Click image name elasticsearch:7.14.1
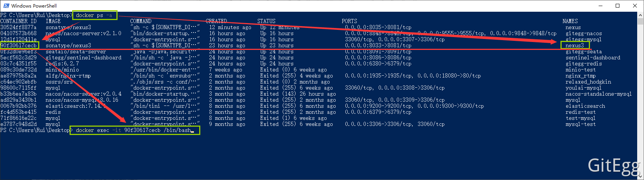Viewport: 644px width, 180px height. [76, 106]
